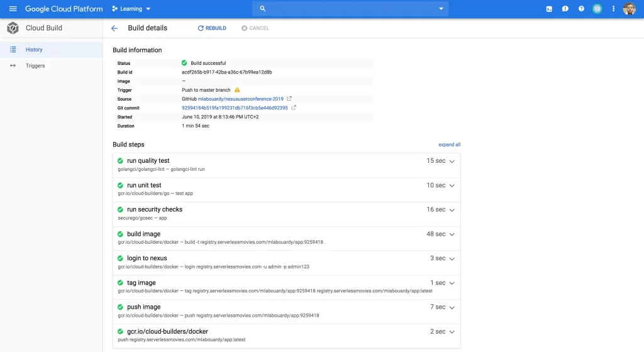Click the Cloud Build product logo icon

13,28
